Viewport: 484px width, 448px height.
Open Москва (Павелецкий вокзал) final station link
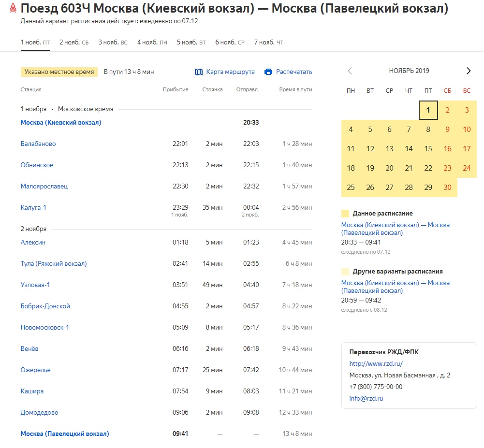65,434
